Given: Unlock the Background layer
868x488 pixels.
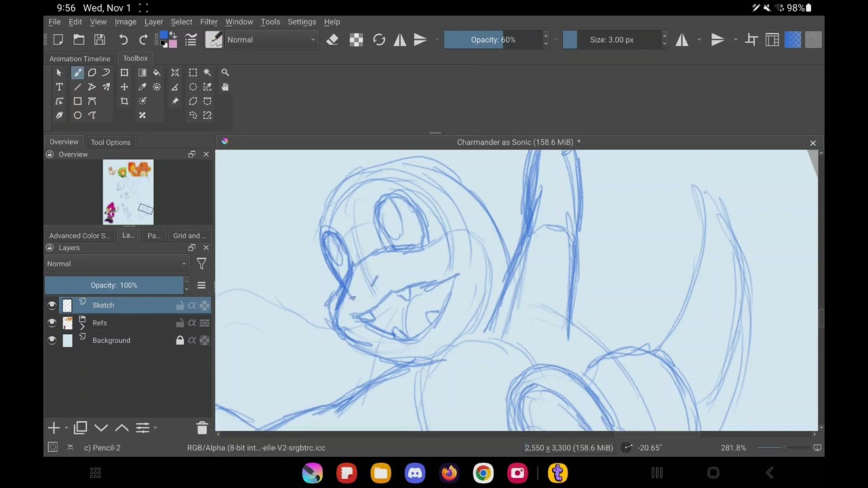Looking at the screenshot, I should (180, 340).
